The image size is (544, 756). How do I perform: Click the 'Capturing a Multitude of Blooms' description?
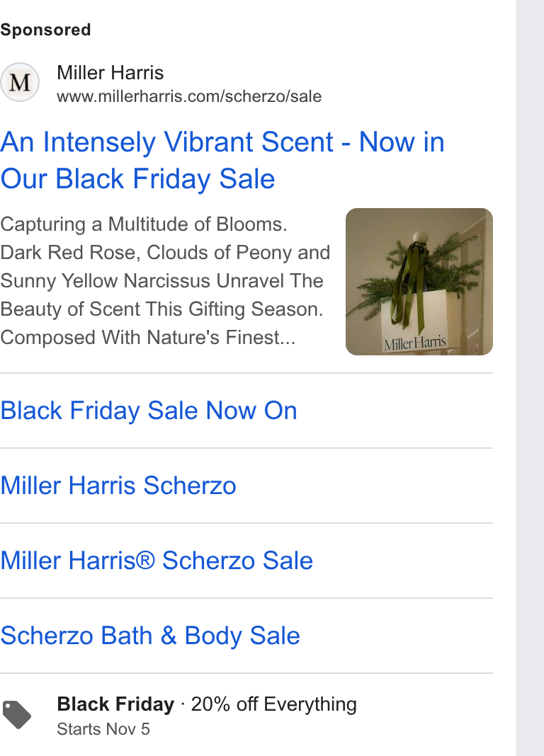click(144, 224)
